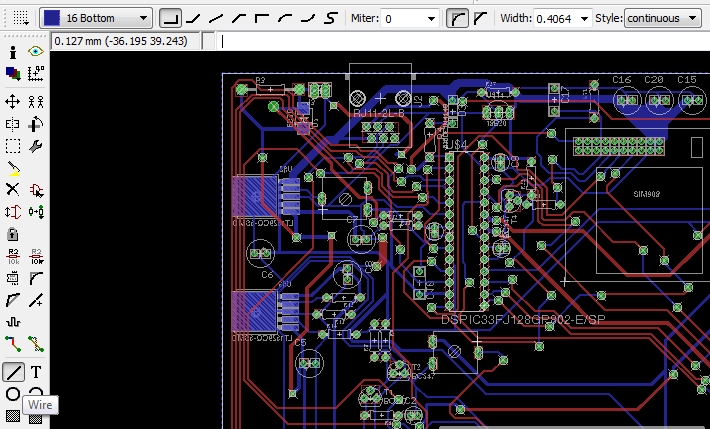Select the Info tool
This screenshot has width=710, height=429.
click(x=13, y=51)
